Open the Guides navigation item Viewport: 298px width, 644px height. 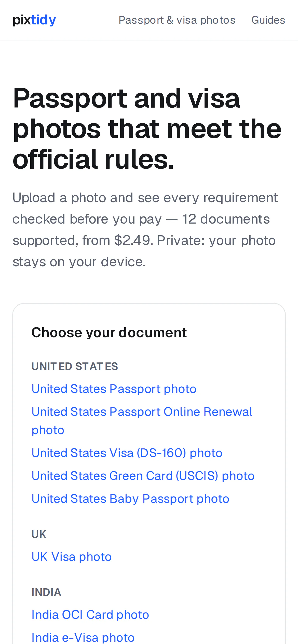tap(268, 20)
